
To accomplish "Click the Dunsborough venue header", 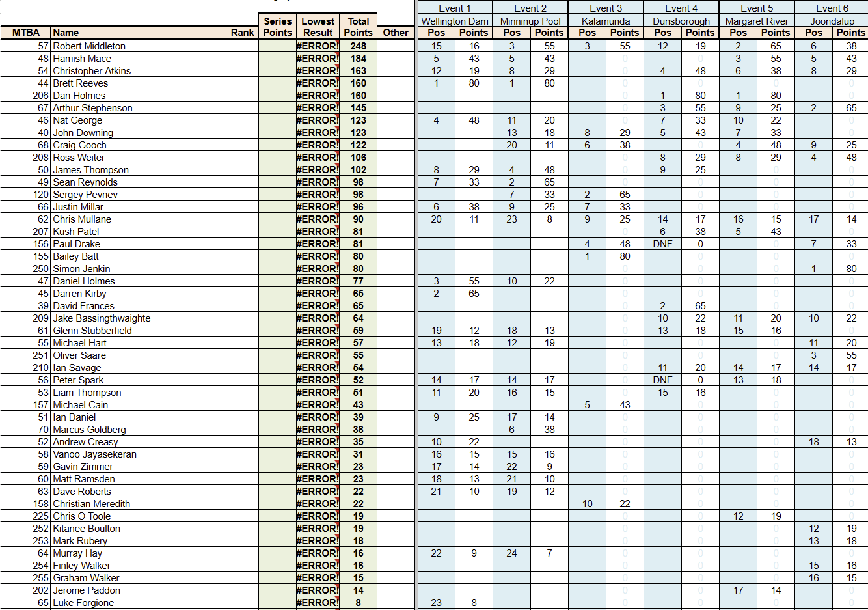I will [681, 21].
